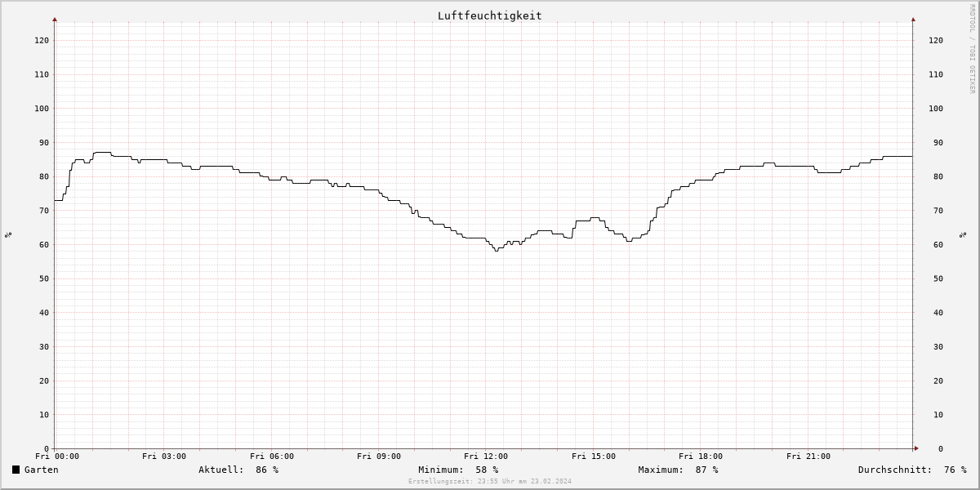Select the 'Fri 03:00' time axis label
This screenshot has height=490, width=980.
tap(164, 457)
